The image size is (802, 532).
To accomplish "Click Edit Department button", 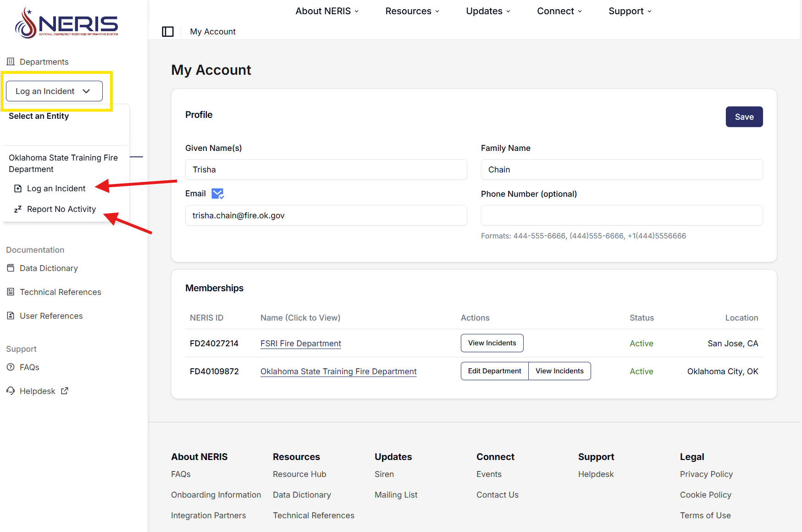I will pos(494,371).
